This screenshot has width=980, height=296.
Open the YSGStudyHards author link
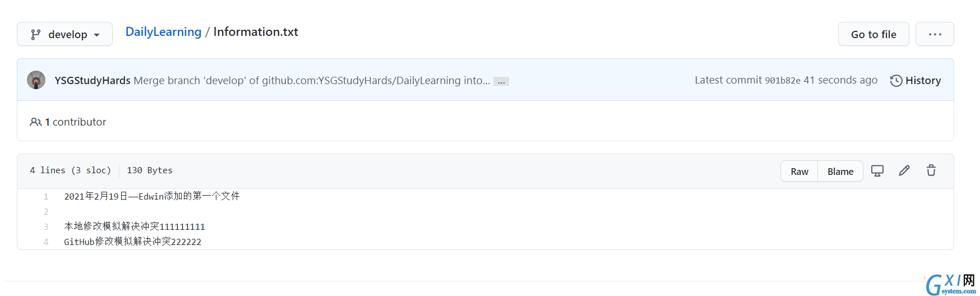[93, 81]
